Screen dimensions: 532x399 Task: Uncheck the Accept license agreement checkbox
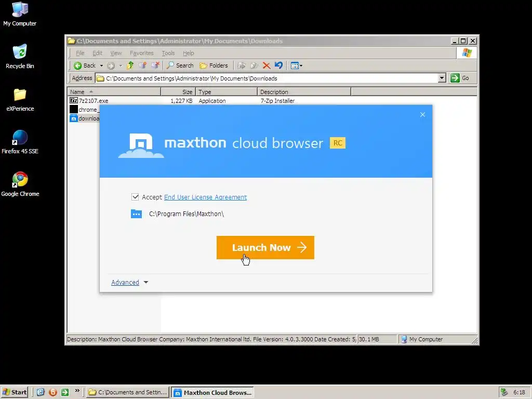tap(135, 197)
